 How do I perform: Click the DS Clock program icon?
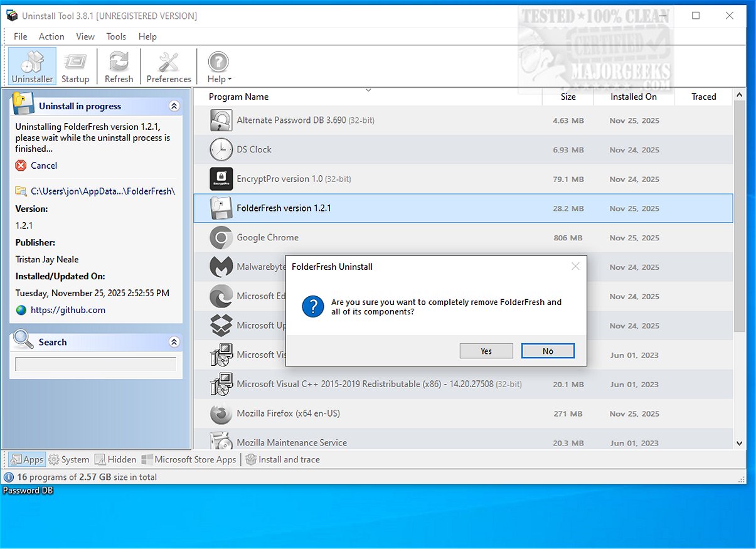click(221, 149)
